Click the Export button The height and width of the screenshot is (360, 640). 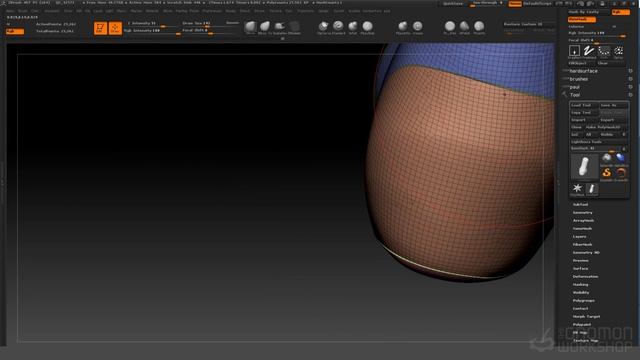point(613,120)
